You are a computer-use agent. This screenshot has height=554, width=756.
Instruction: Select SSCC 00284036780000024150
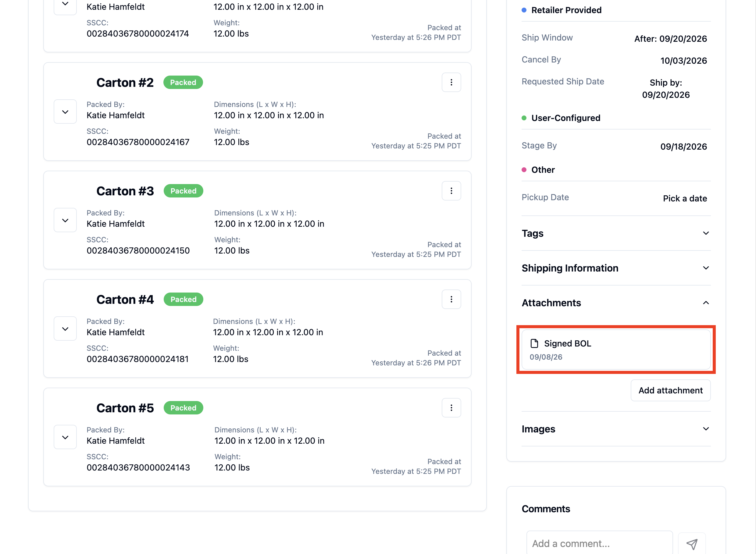click(138, 250)
